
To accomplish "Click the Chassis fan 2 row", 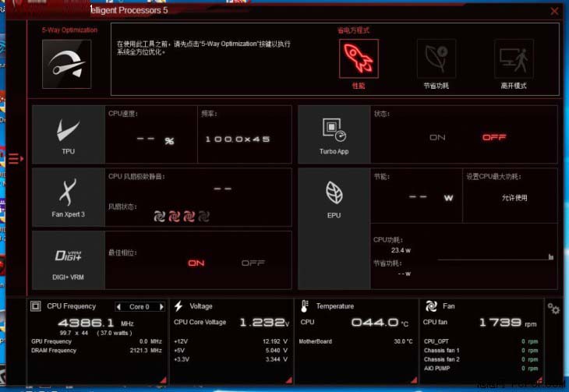I will click(481, 359).
